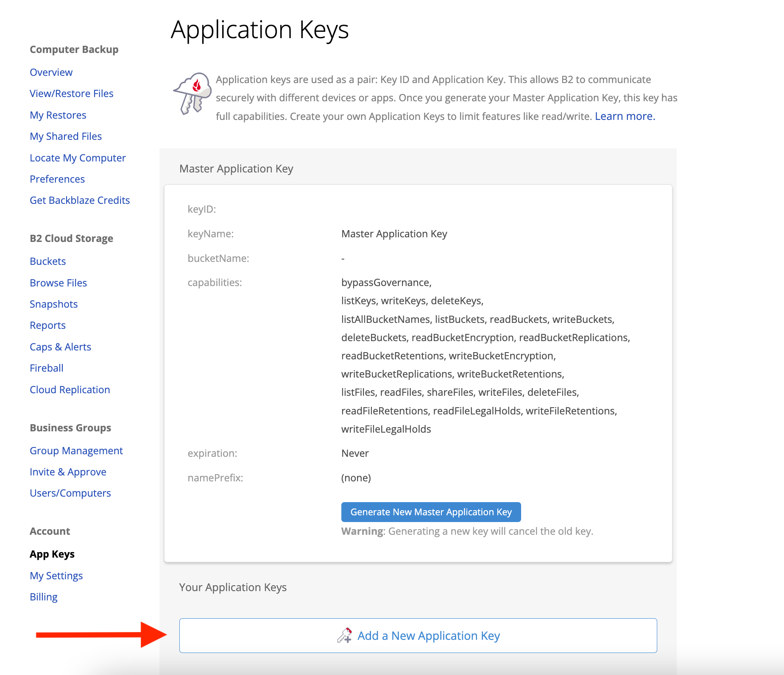Go to the Billing page

coord(44,597)
